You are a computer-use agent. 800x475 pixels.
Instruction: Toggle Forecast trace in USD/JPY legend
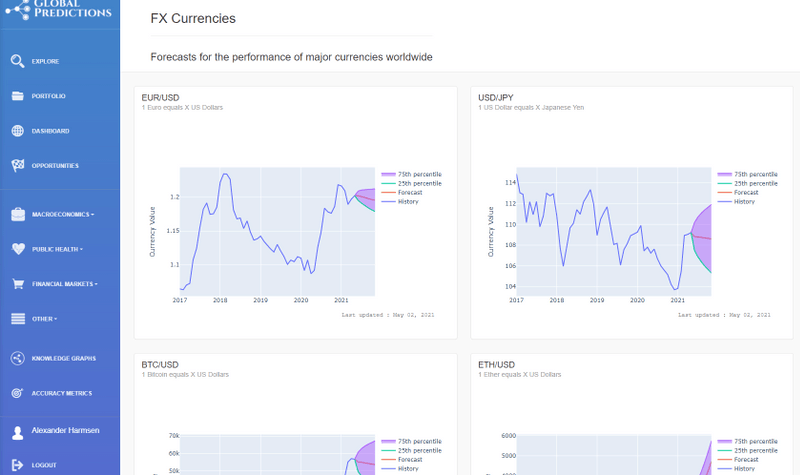(x=738, y=193)
